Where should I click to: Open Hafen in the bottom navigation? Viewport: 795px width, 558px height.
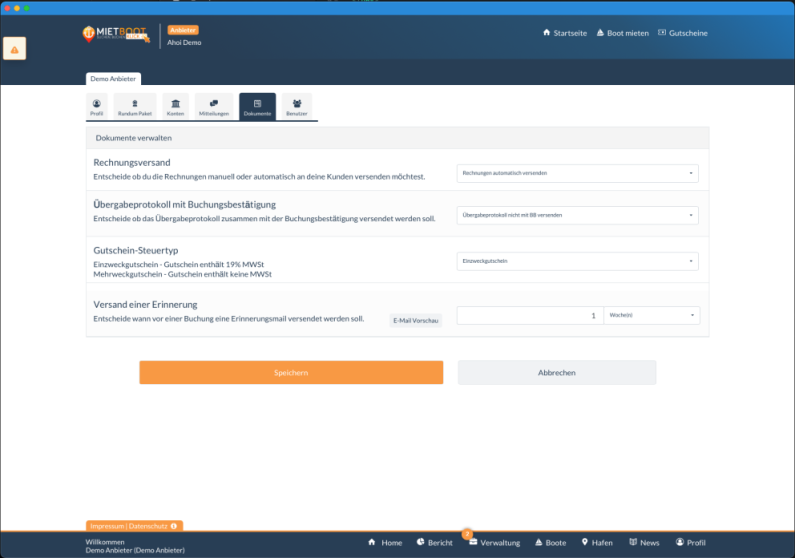point(597,542)
